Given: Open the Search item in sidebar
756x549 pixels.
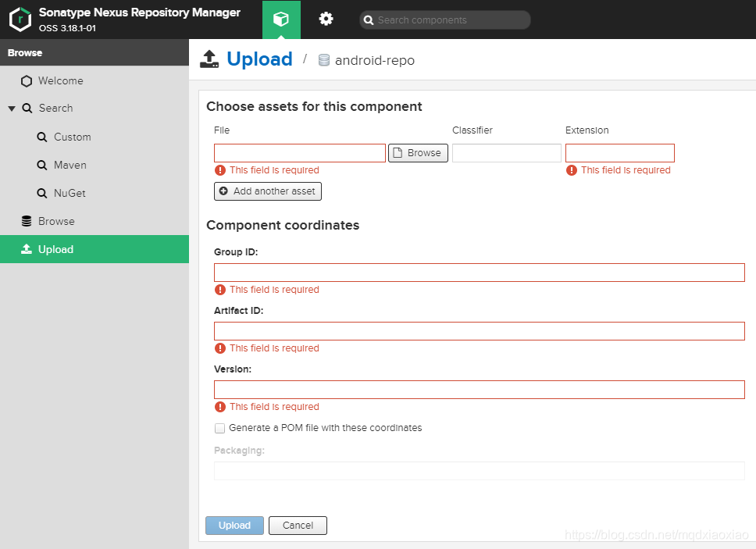Looking at the screenshot, I should pyautogui.click(x=94, y=108).
